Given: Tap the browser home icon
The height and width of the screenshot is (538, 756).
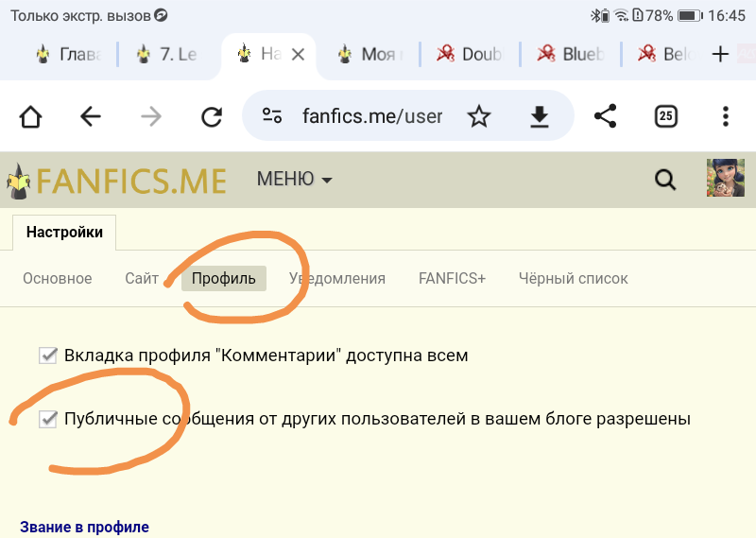Looking at the screenshot, I should click(30, 116).
